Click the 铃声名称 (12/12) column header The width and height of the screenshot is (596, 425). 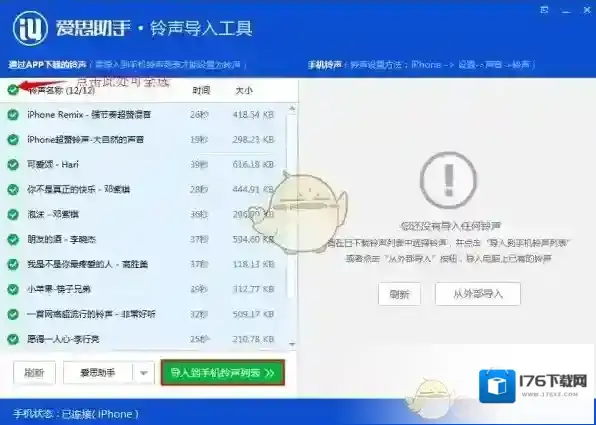point(61,90)
